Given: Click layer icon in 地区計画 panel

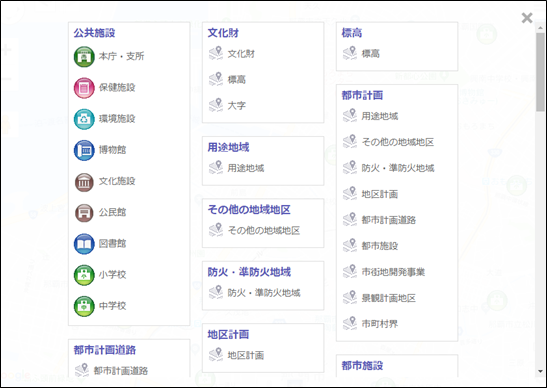Looking at the screenshot, I should pyautogui.click(x=216, y=355).
